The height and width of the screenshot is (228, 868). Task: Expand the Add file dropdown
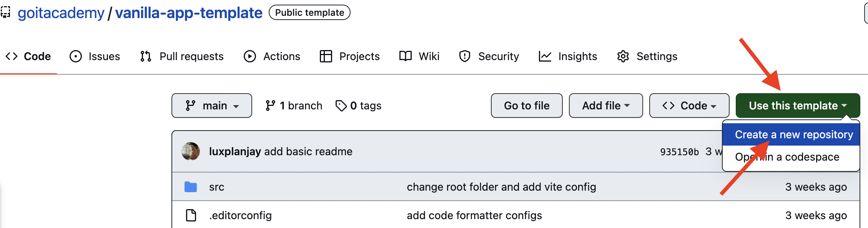(x=606, y=105)
